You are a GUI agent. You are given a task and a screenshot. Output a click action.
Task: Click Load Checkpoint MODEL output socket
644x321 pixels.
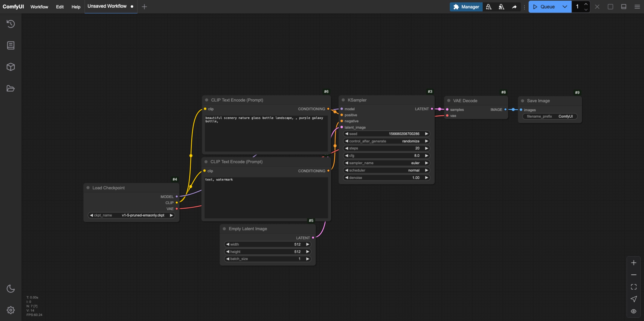176,197
